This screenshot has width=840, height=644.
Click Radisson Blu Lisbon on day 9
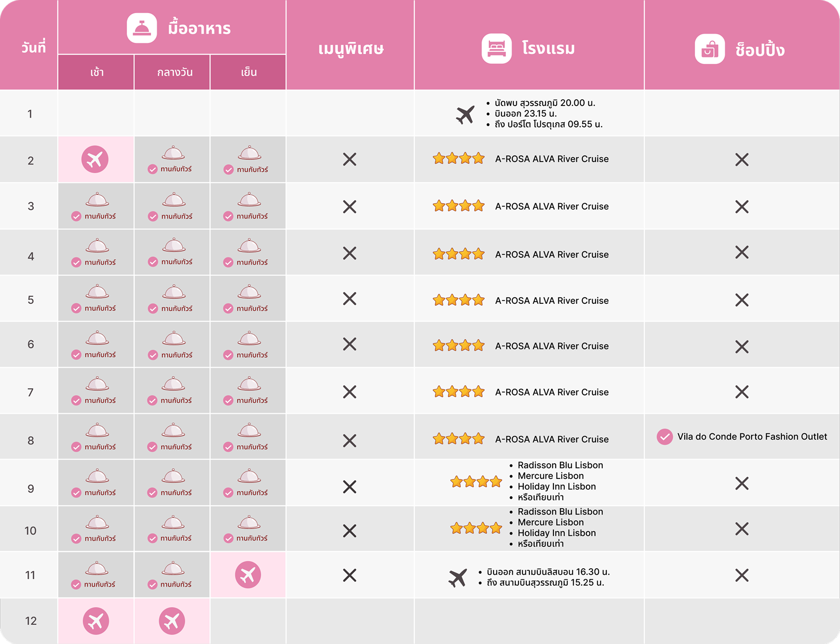tap(560, 465)
